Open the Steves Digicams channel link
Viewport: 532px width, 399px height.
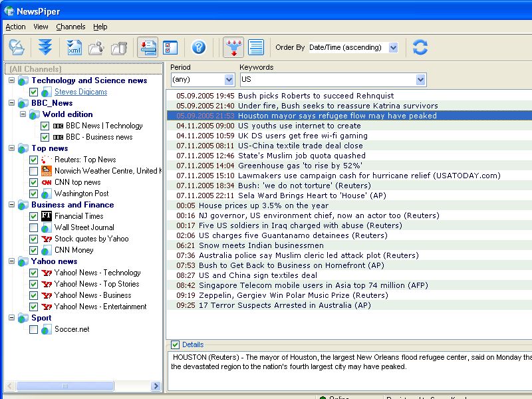(x=80, y=92)
